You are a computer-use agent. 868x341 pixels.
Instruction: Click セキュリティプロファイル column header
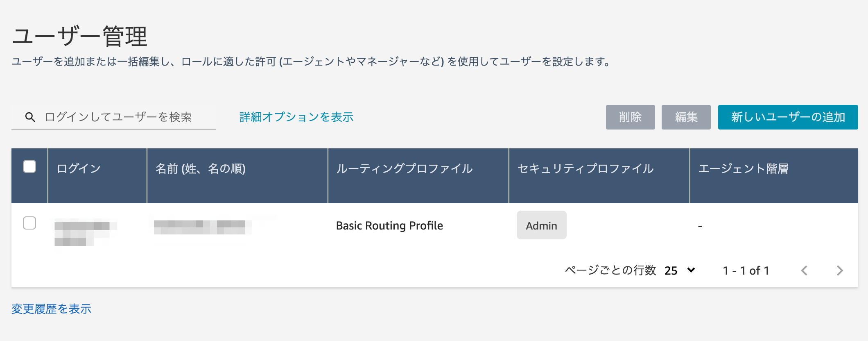(585, 168)
